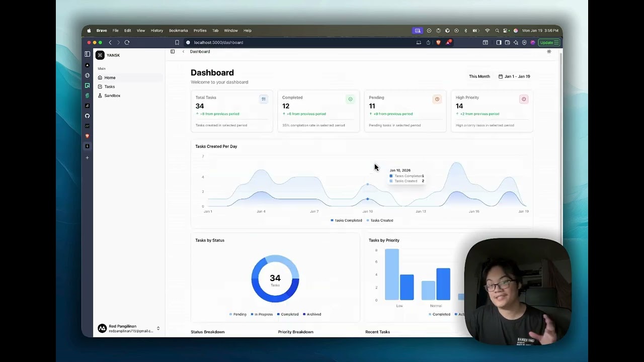Screen dimensions: 644x362
Task: Open a new tab with plus icon
Action: (87, 157)
